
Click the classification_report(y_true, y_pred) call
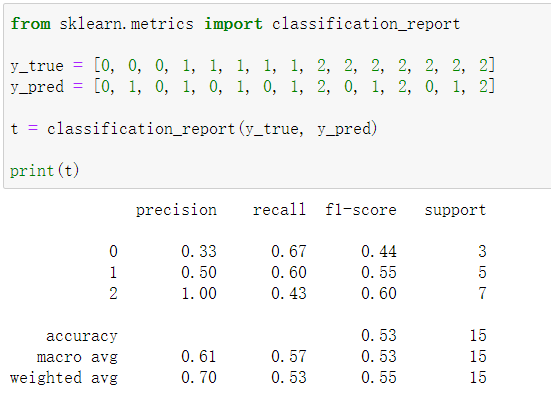(212, 129)
